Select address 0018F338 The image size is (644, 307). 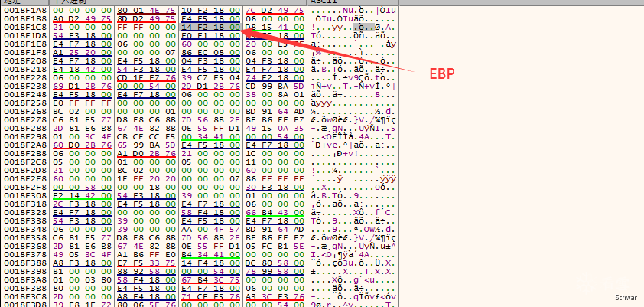click(x=24, y=221)
